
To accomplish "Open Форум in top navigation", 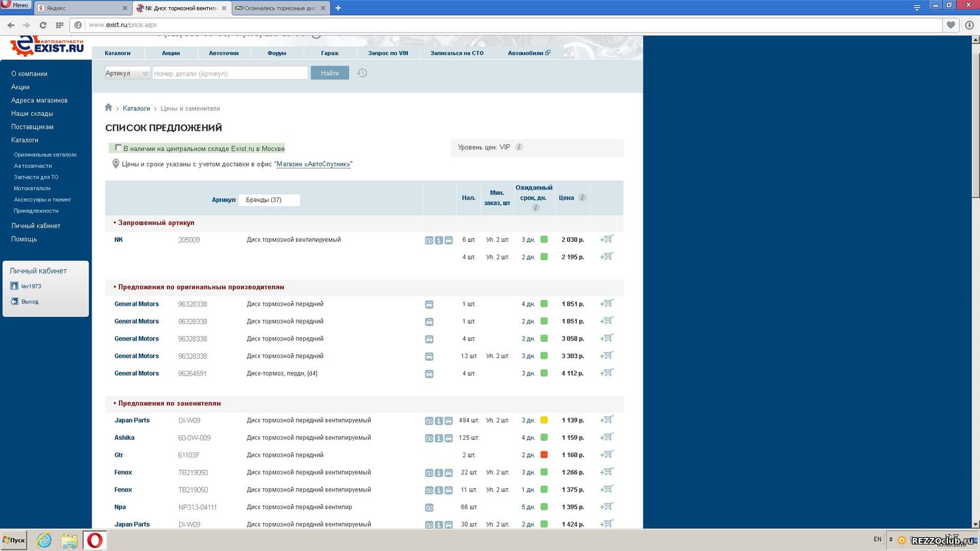I will coord(277,53).
